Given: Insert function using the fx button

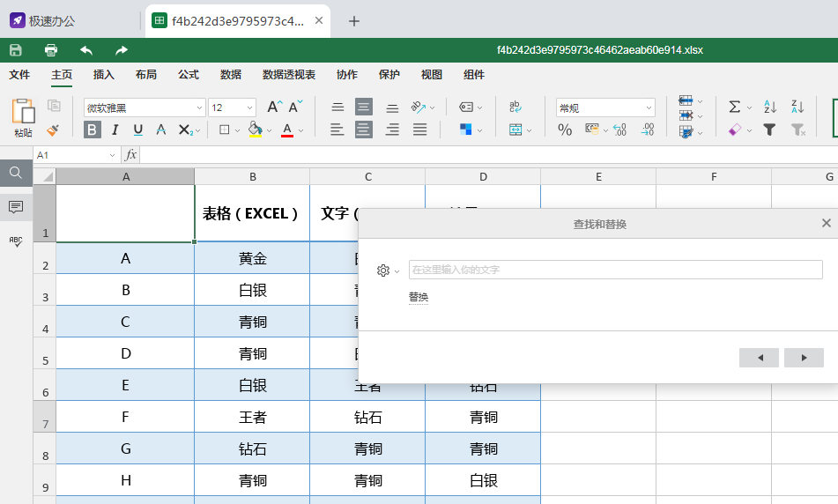Looking at the screenshot, I should coord(130,155).
